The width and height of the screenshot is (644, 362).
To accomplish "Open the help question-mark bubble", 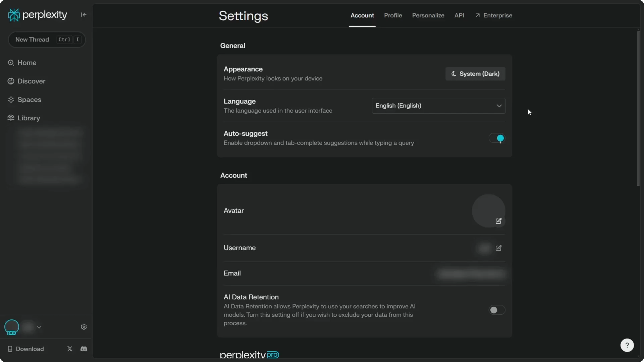I will coord(627,345).
